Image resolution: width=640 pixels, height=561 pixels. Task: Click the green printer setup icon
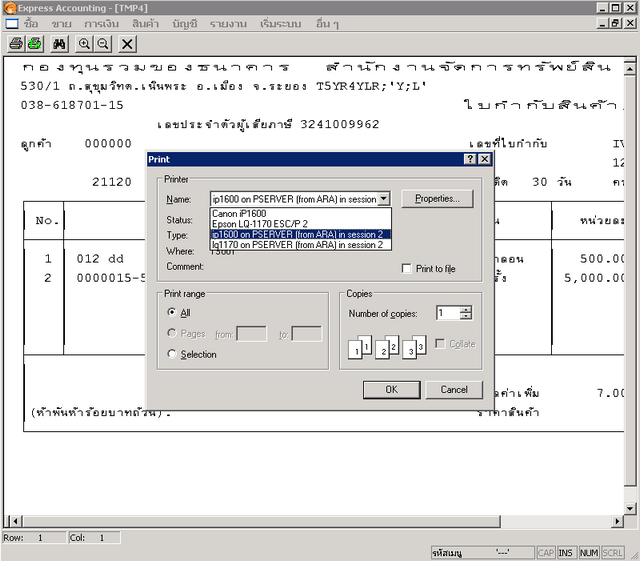pyautogui.click(x=35, y=44)
